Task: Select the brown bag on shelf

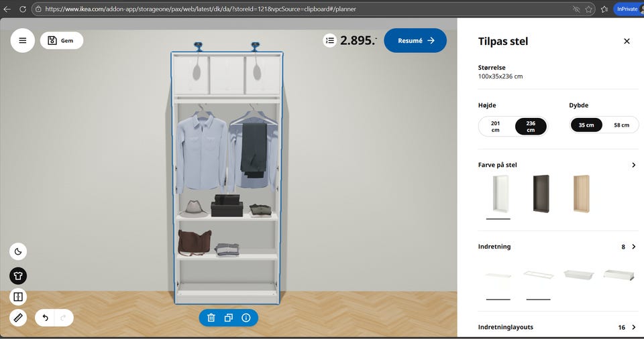Action: pos(195,243)
